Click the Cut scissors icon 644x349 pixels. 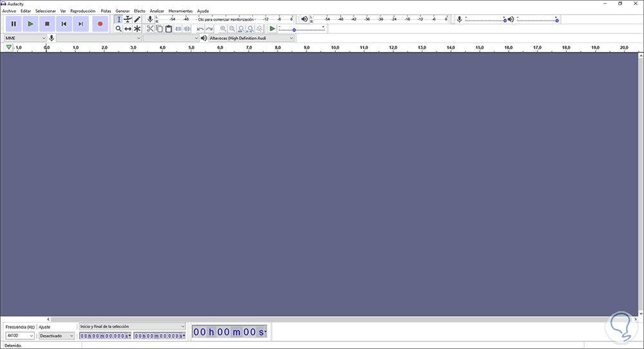pos(150,29)
